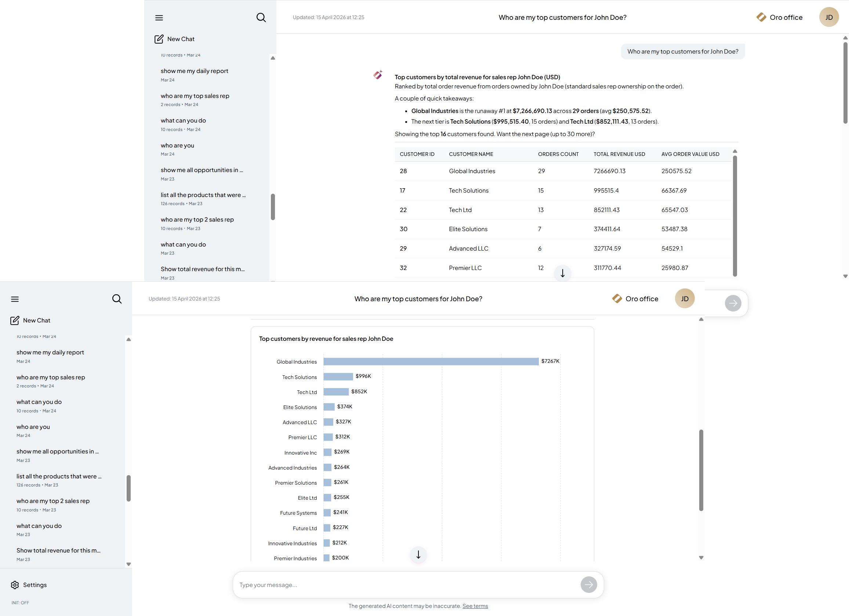Click the Global Industries bar in chart
Image resolution: width=849 pixels, height=616 pixels.
(x=431, y=361)
